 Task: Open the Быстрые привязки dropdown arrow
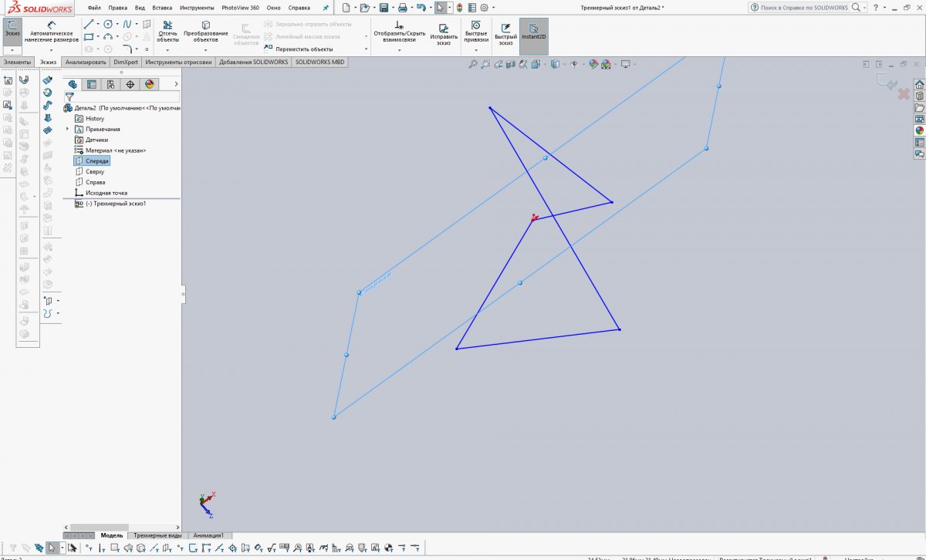[x=475, y=51]
